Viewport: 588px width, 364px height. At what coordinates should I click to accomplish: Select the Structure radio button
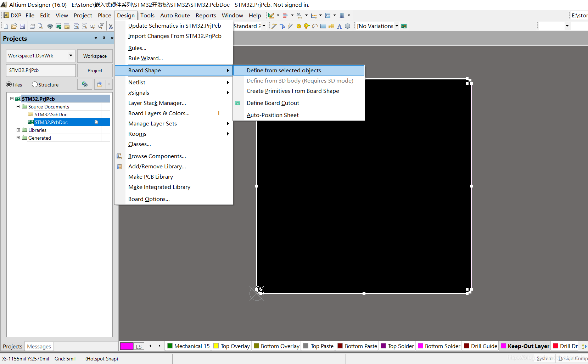[35, 85]
